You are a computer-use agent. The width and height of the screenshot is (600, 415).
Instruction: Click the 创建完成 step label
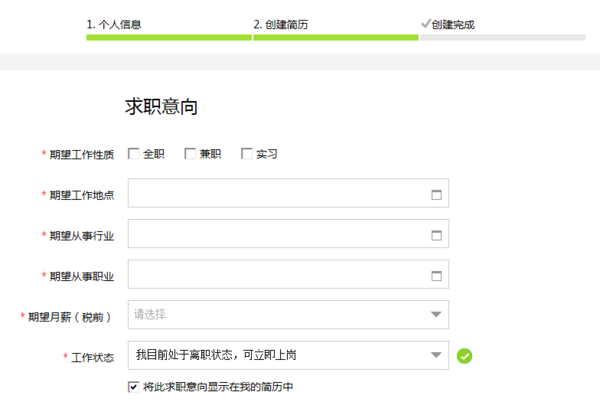(453, 24)
